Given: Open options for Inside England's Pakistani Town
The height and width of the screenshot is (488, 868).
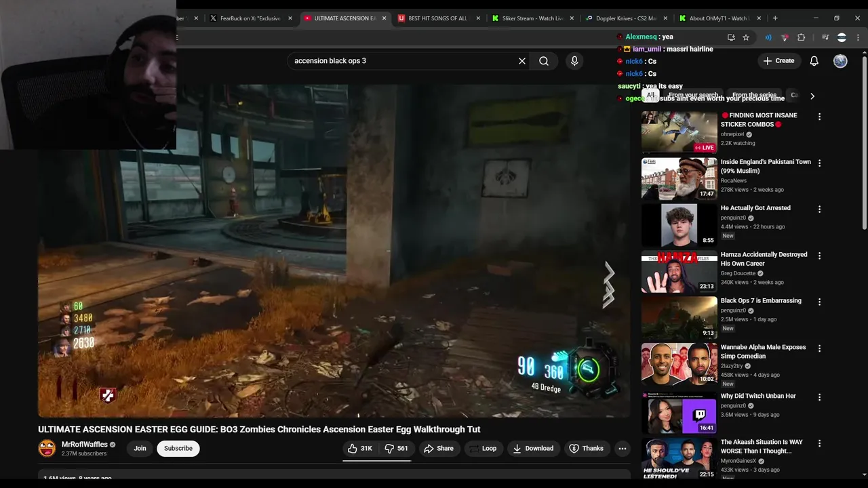Looking at the screenshot, I should [x=819, y=163].
